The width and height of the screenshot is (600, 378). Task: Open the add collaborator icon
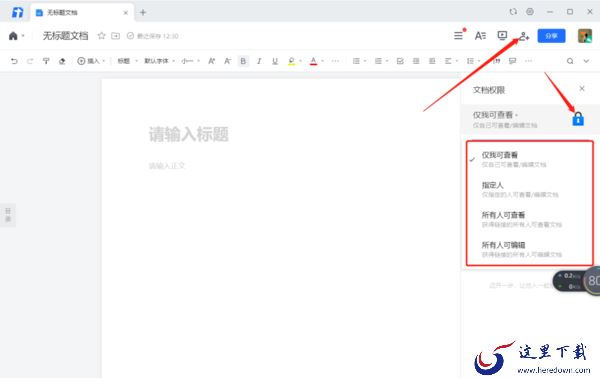[x=524, y=36]
